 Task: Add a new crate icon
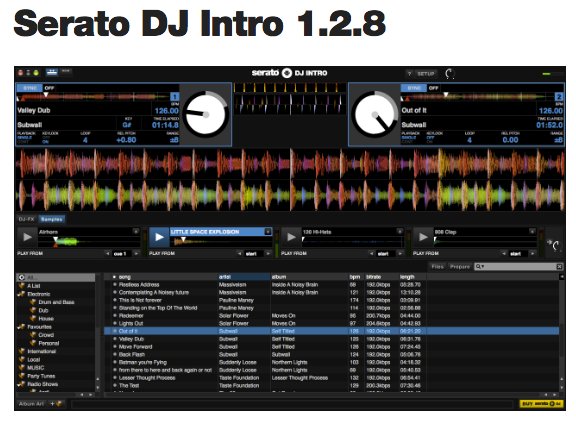point(57,404)
